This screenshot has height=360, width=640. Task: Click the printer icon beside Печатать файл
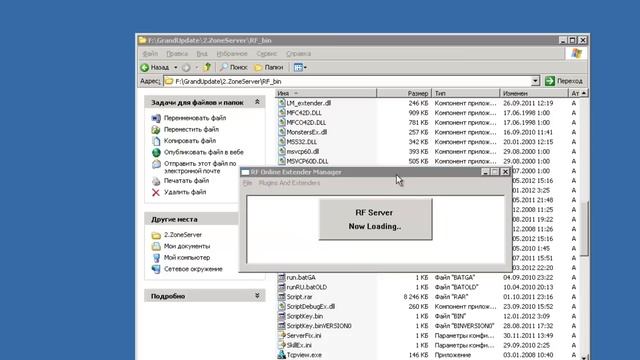tap(156, 181)
